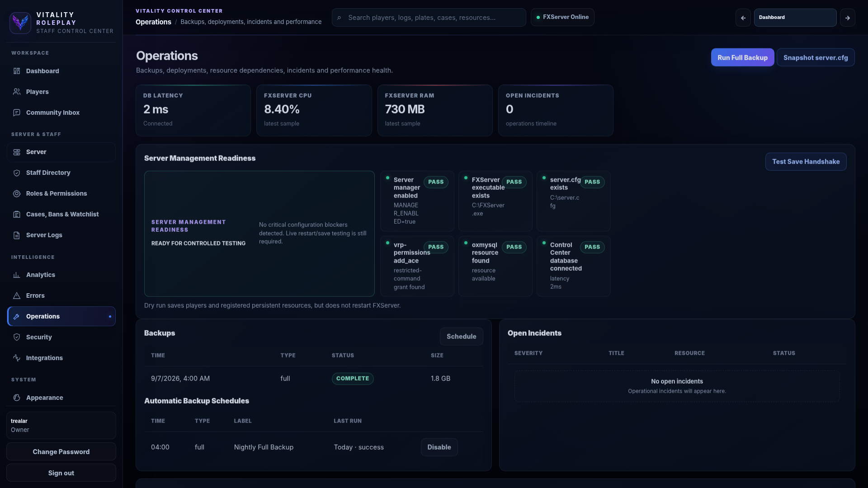Disable the Nightly Full Backup schedule

439,447
